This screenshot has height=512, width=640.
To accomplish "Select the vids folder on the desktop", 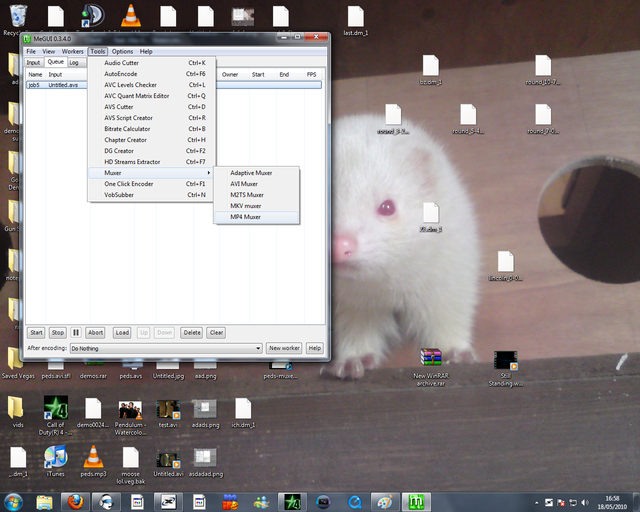I will pyautogui.click(x=17, y=412).
